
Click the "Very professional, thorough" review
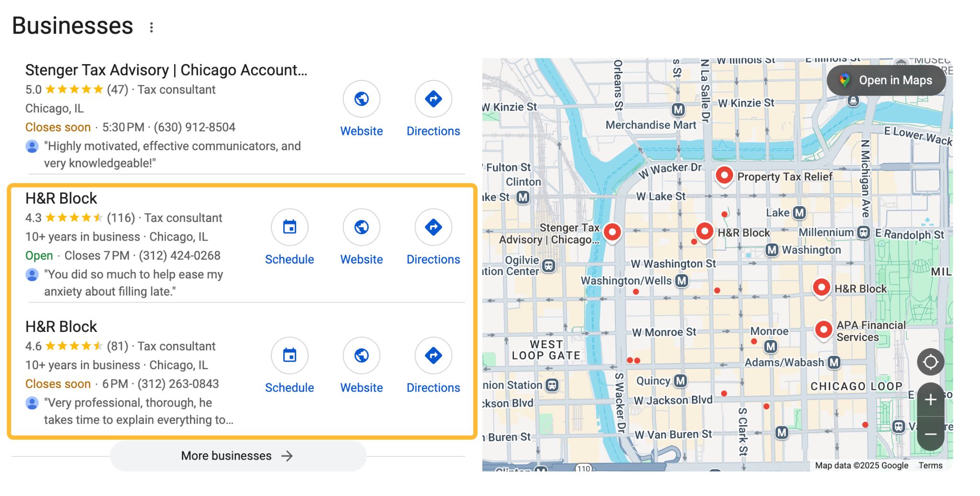coord(138,411)
